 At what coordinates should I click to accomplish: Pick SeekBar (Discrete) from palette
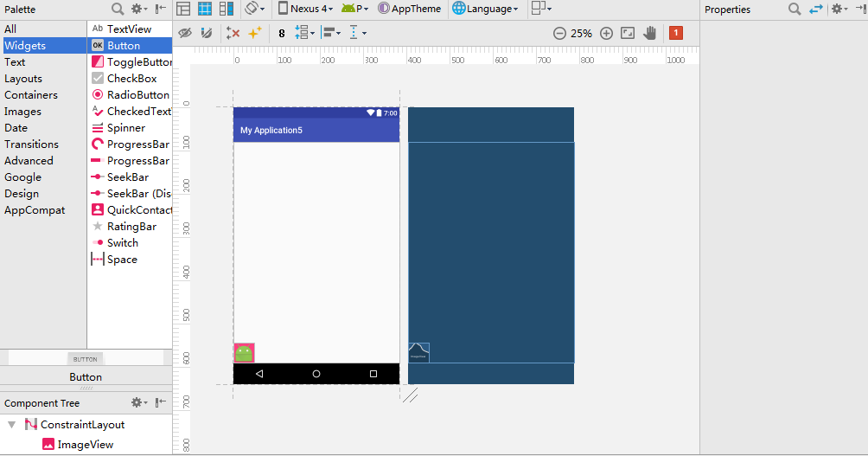click(x=130, y=193)
